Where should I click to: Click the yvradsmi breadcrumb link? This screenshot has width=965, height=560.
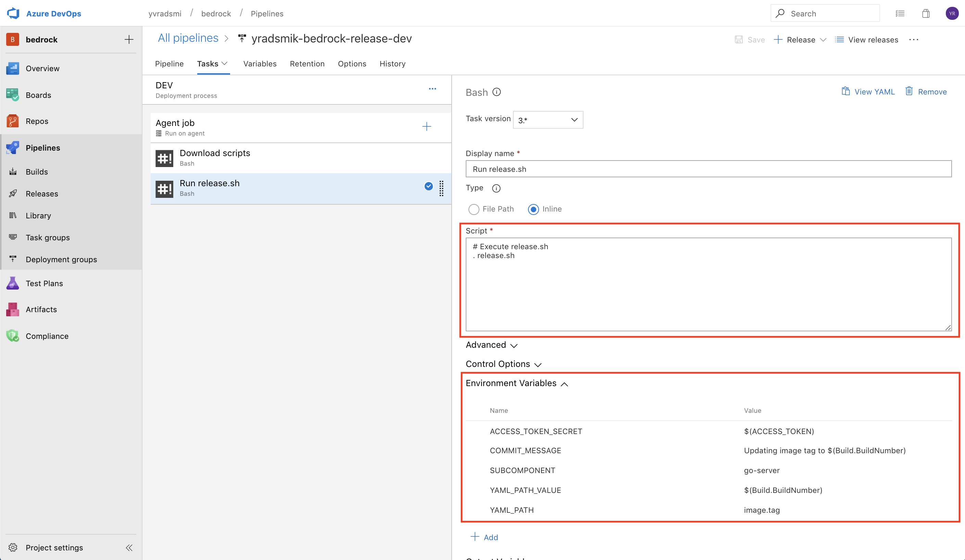click(165, 13)
